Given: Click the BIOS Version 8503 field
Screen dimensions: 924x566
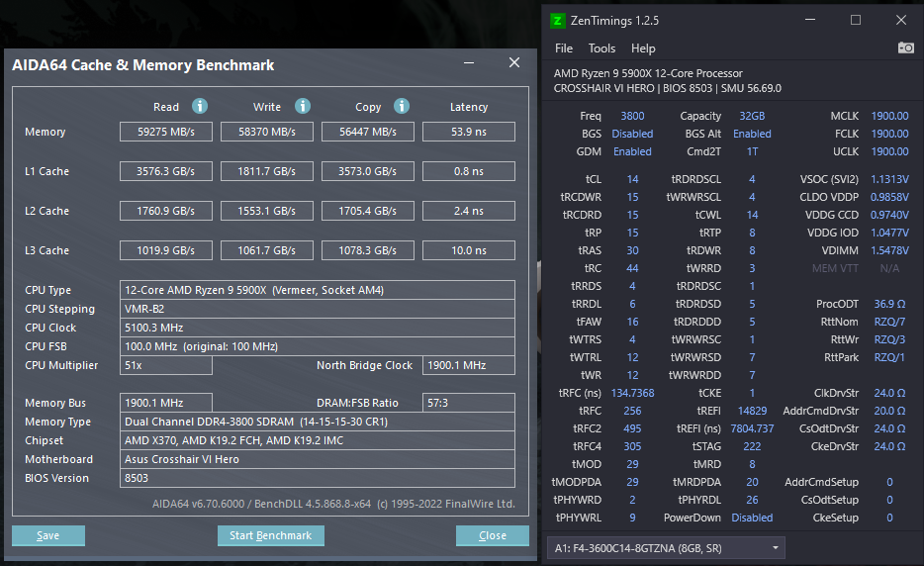Looking at the screenshot, I should point(318,478).
